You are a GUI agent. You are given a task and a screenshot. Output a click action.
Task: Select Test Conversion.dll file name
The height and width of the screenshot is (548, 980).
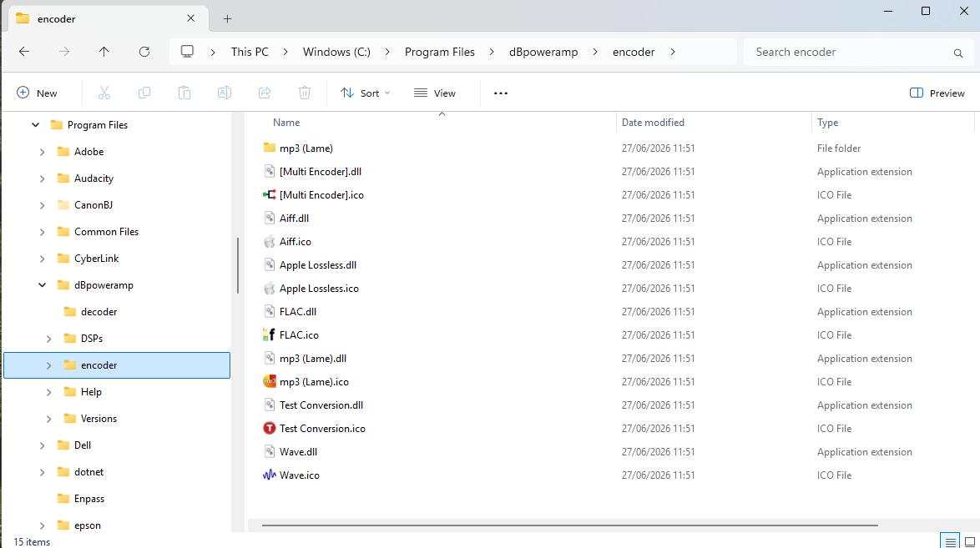click(321, 405)
